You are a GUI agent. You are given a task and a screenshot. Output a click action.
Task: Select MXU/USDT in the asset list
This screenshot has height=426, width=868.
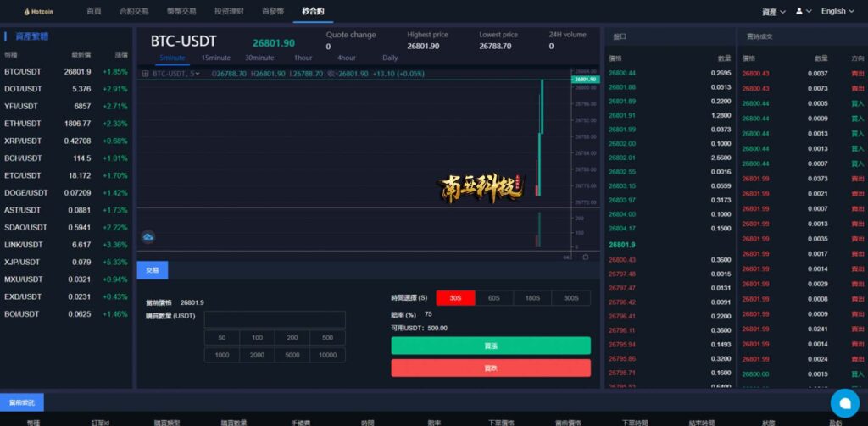tap(66, 279)
